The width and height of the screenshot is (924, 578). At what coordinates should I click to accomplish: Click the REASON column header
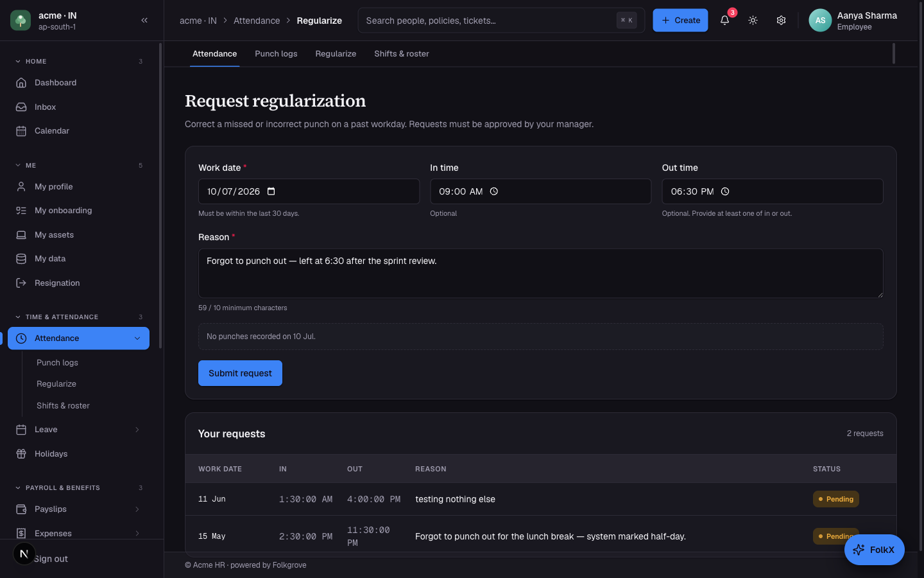[x=431, y=469]
